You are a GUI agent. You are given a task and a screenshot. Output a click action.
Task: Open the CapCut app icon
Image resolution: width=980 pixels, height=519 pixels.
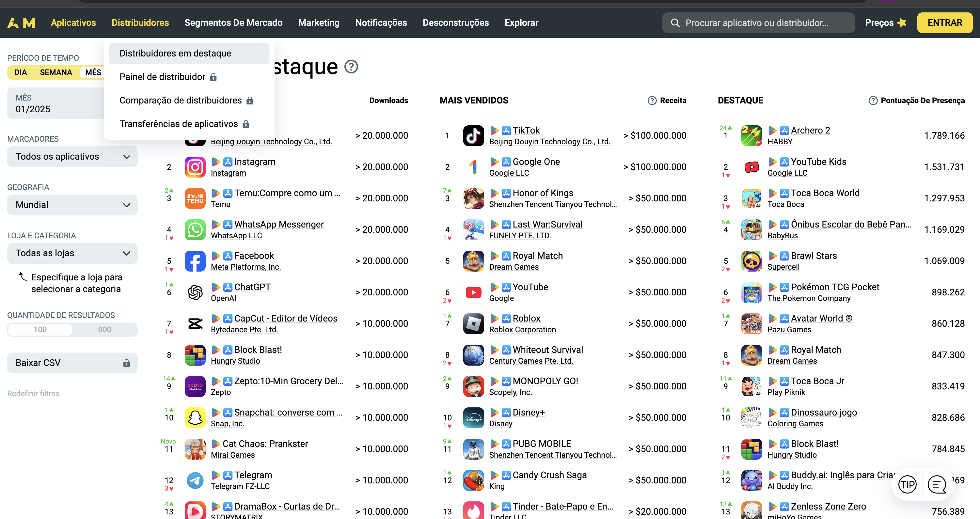coord(195,324)
